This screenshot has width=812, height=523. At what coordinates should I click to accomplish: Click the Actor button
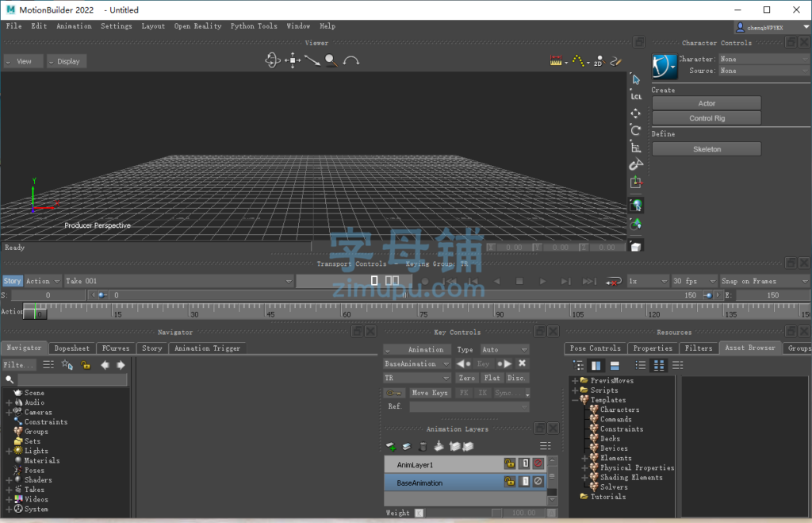click(x=707, y=103)
